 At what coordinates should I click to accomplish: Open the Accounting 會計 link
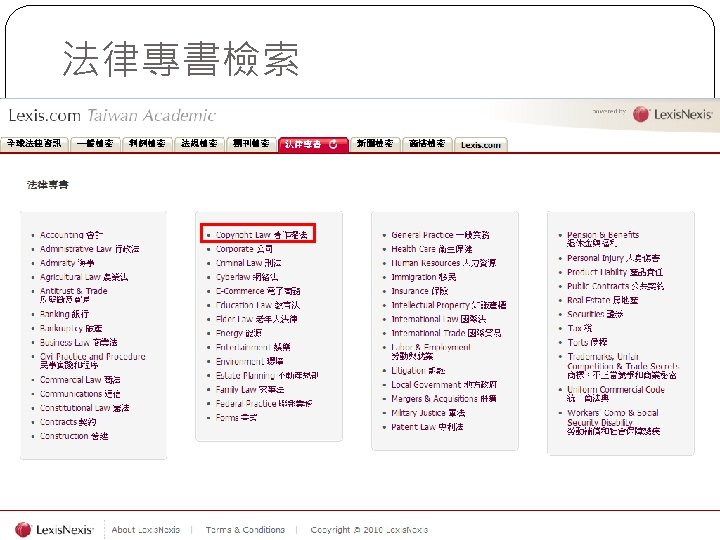(71, 235)
